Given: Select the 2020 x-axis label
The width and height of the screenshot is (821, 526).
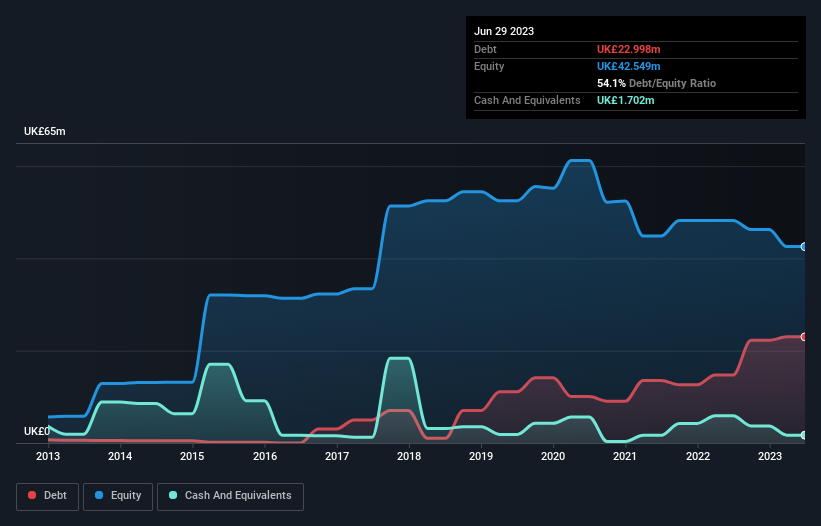Looking at the screenshot, I should click(x=553, y=456).
